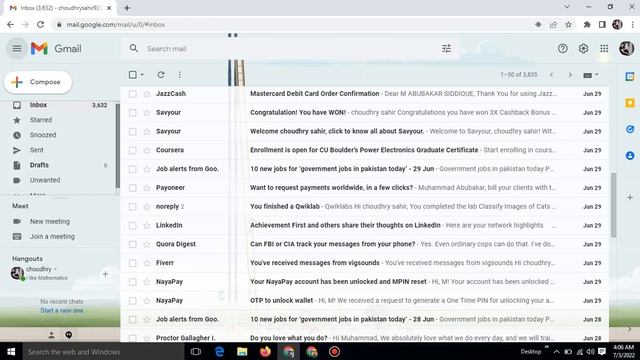640x360 pixels.
Task: Open Gmail support help icon
Action: tap(562, 49)
